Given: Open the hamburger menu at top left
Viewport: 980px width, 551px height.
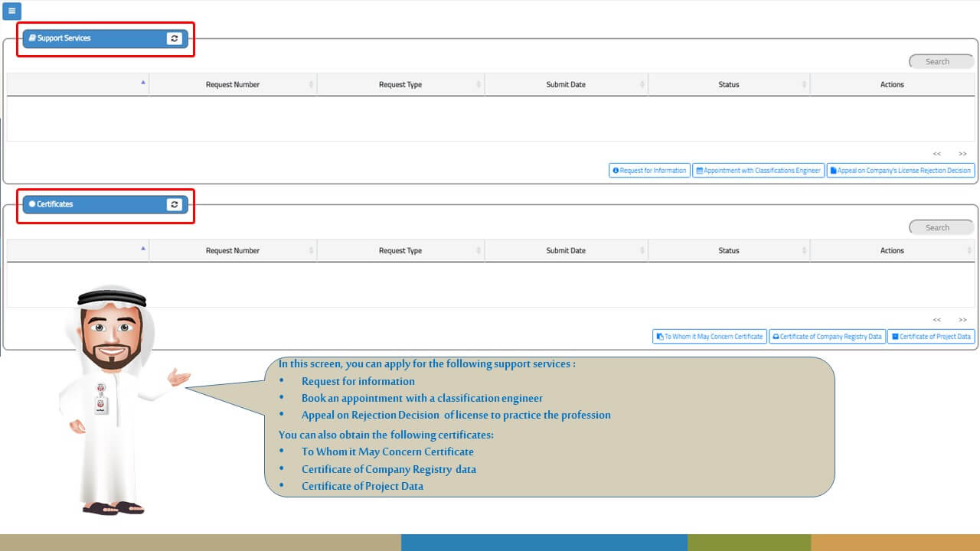Looking at the screenshot, I should tap(11, 11).
